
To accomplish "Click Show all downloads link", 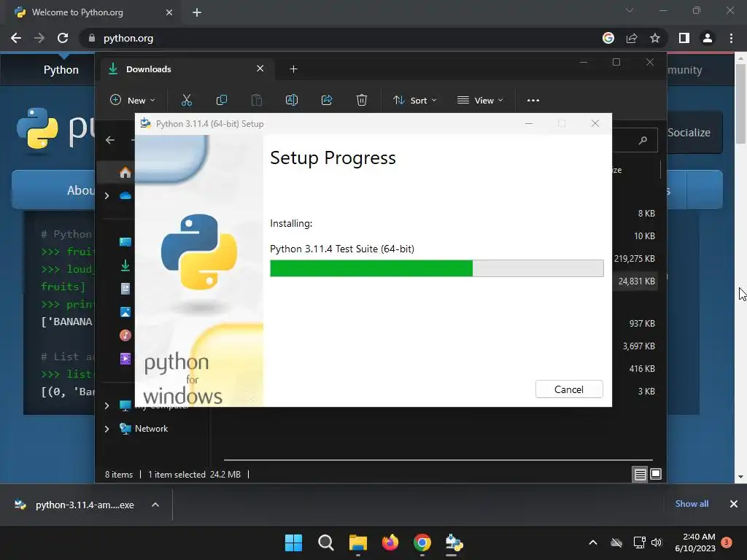I will [692, 504].
